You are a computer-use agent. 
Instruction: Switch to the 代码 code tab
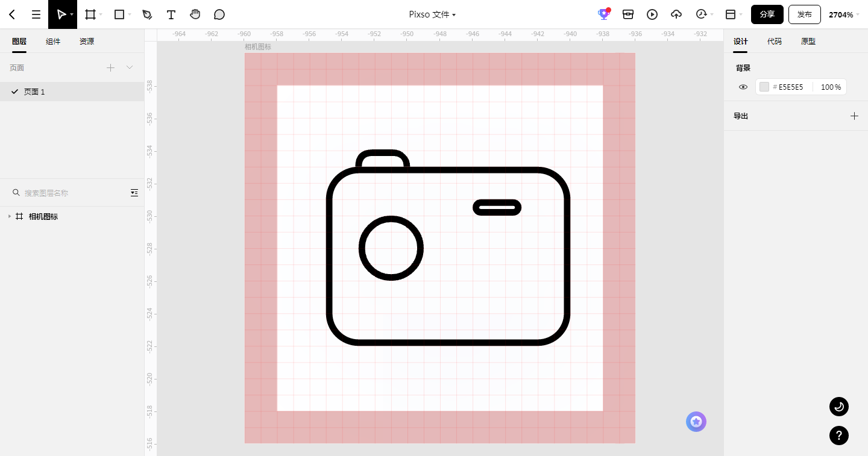point(775,42)
